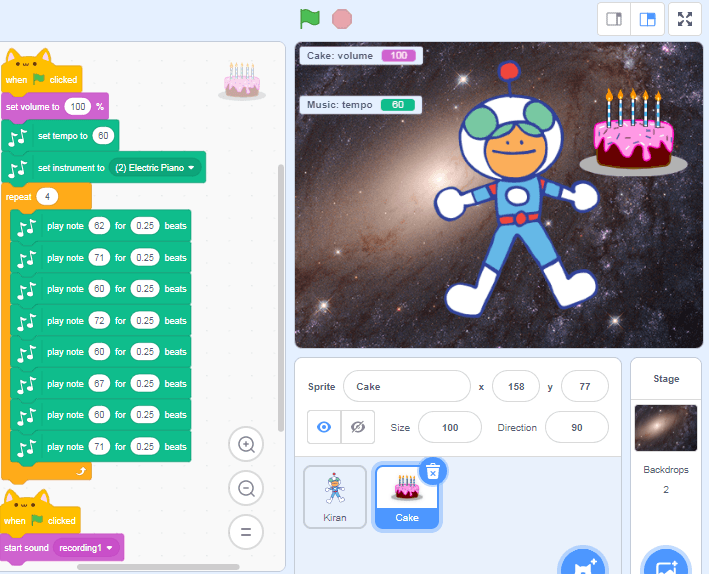
Task: Click the x position field showing 158
Action: (515, 386)
